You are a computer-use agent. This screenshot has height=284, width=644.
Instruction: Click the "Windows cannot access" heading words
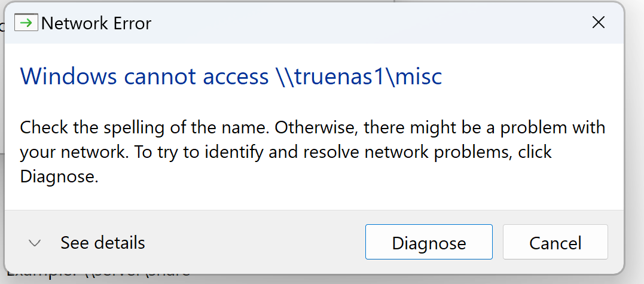point(144,77)
